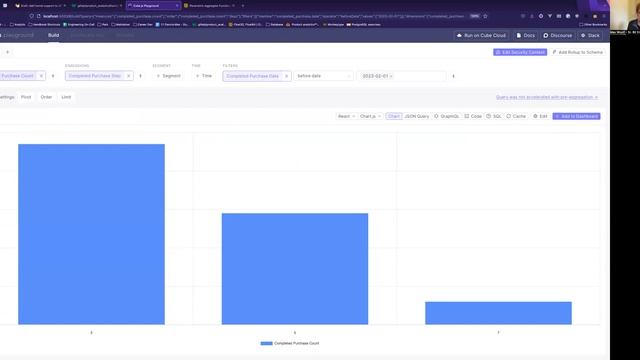The width and height of the screenshot is (640, 360).
Task: Open the Database bookmarks folder
Action: click(x=274, y=24)
